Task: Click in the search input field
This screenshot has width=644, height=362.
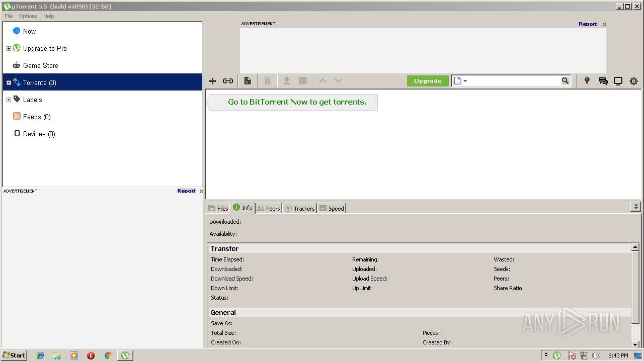Action: coord(514,81)
